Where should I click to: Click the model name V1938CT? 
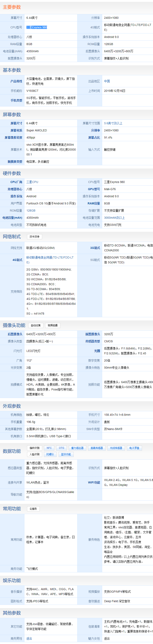point(32,91)
